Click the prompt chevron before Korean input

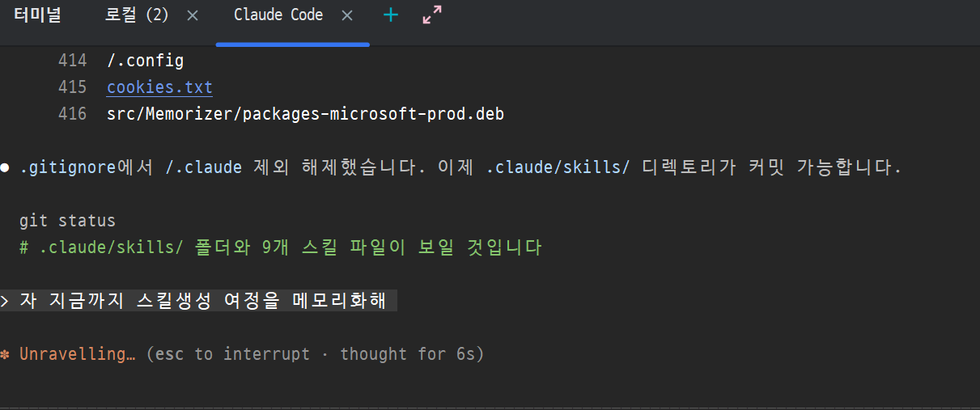[x=5, y=302]
